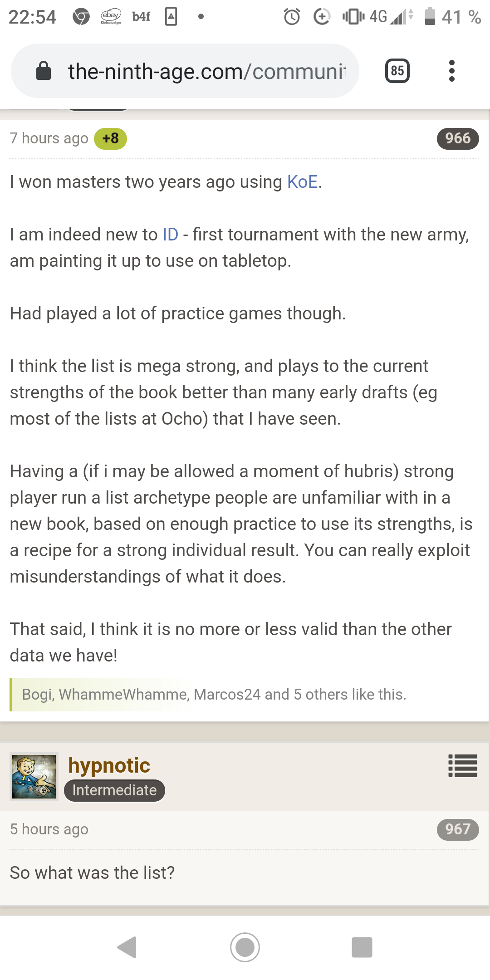Image resolution: width=490 pixels, height=980 pixels.
Task: Tap the padlock site security icon
Action: coord(44,71)
